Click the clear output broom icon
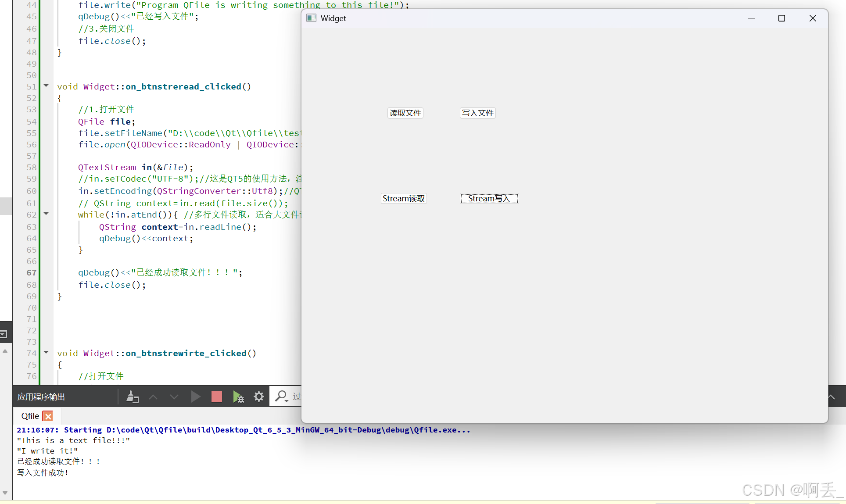Viewport: 846px width, 504px height. (x=132, y=397)
